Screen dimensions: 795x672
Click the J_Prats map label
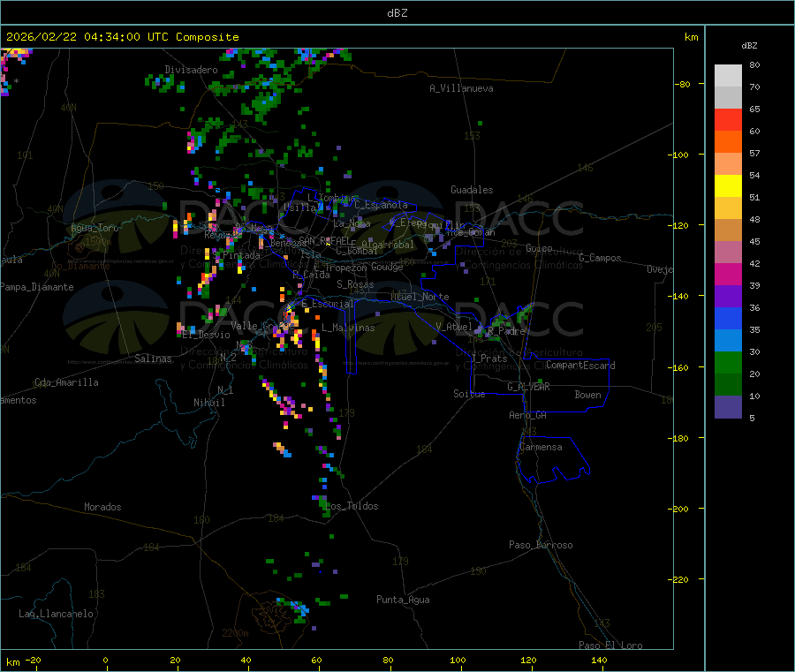488,359
